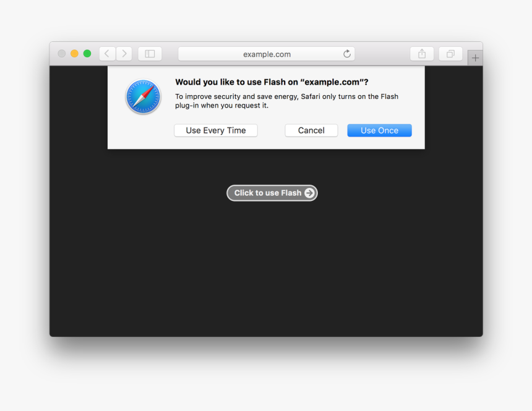This screenshot has width=532, height=411.
Task: Minimize window with yellow button
Action: pos(74,54)
